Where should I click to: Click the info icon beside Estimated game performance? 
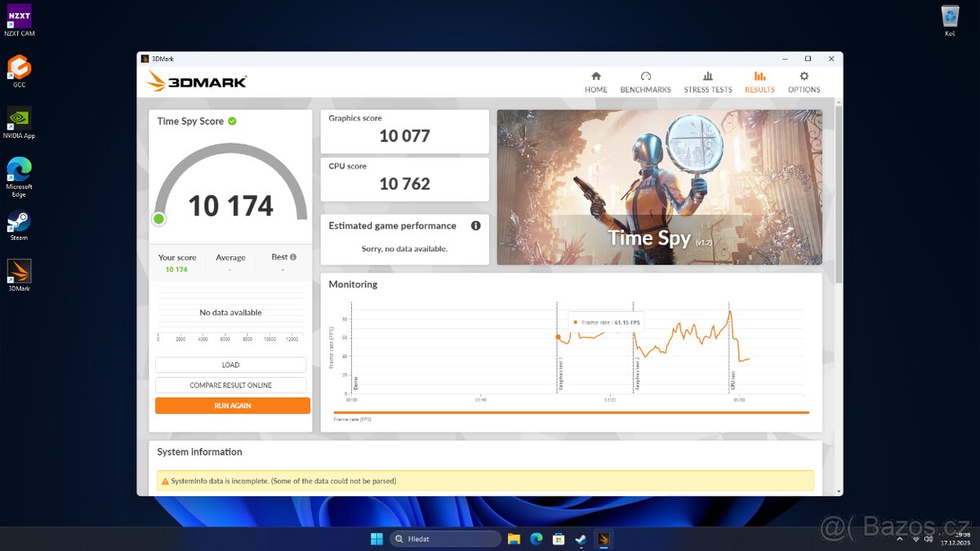click(475, 225)
